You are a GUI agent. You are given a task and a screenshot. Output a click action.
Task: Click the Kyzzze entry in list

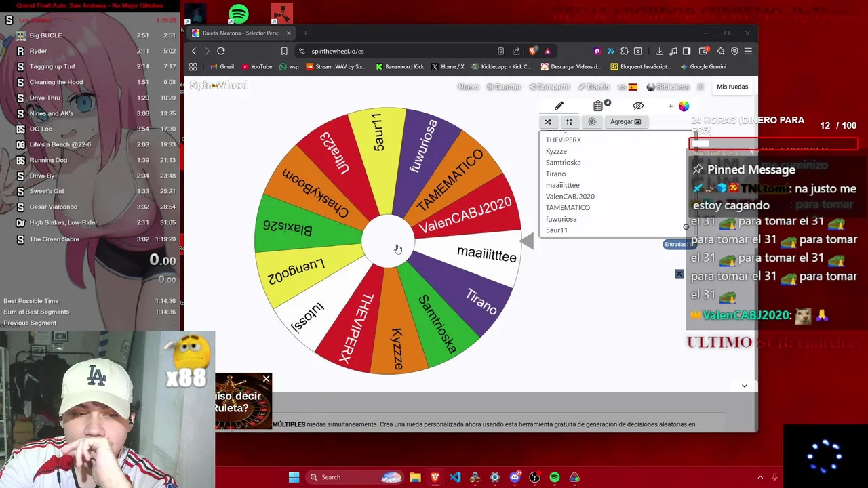point(556,151)
